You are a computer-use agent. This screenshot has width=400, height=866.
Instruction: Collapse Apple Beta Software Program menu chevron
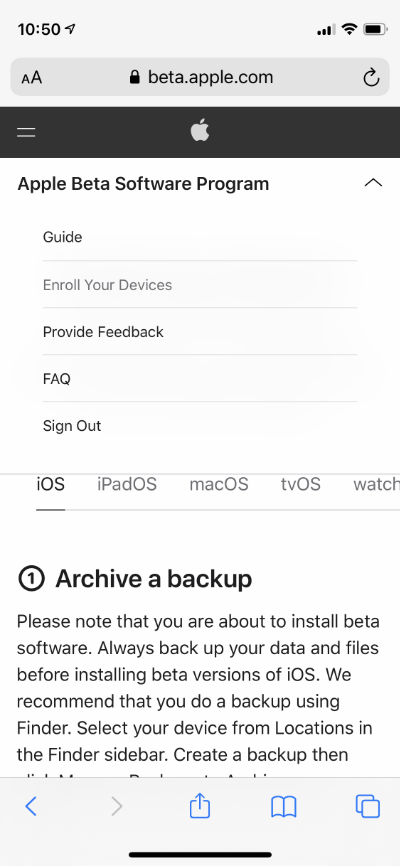click(x=373, y=183)
